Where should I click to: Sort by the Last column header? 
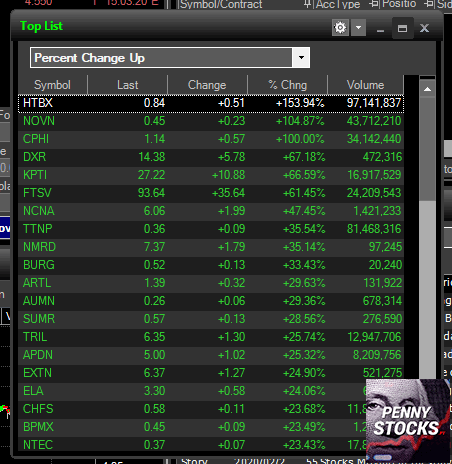(x=127, y=85)
